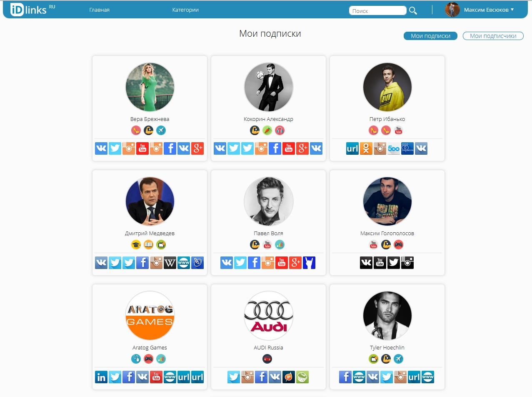The height and width of the screenshot is (397, 532).
Task: Open the Facebook icon in Tyler Hoechlin's card
Action: click(345, 377)
